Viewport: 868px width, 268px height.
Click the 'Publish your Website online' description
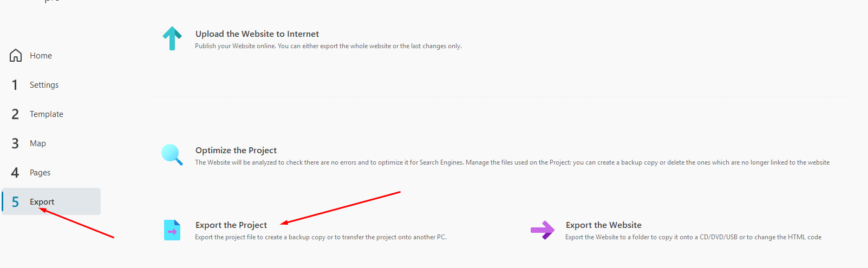pyautogui.click(x=328, y=47)
